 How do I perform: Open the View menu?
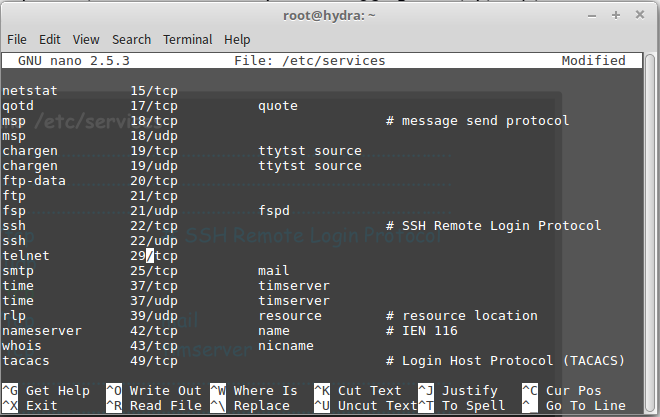[x=86, y=40]
